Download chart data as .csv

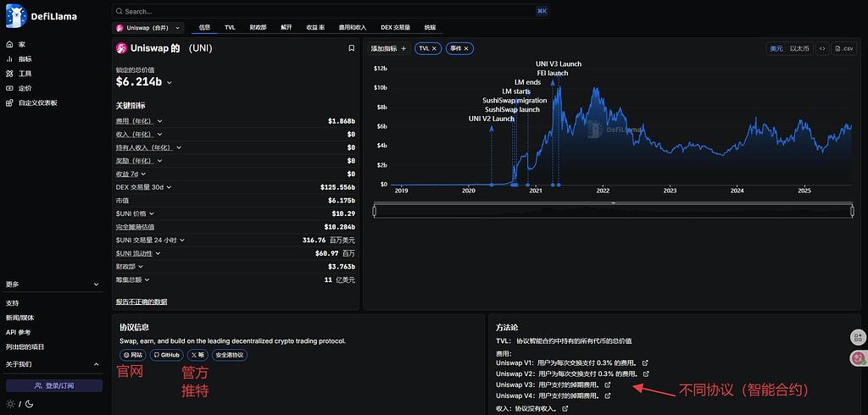tap(843, 49)
